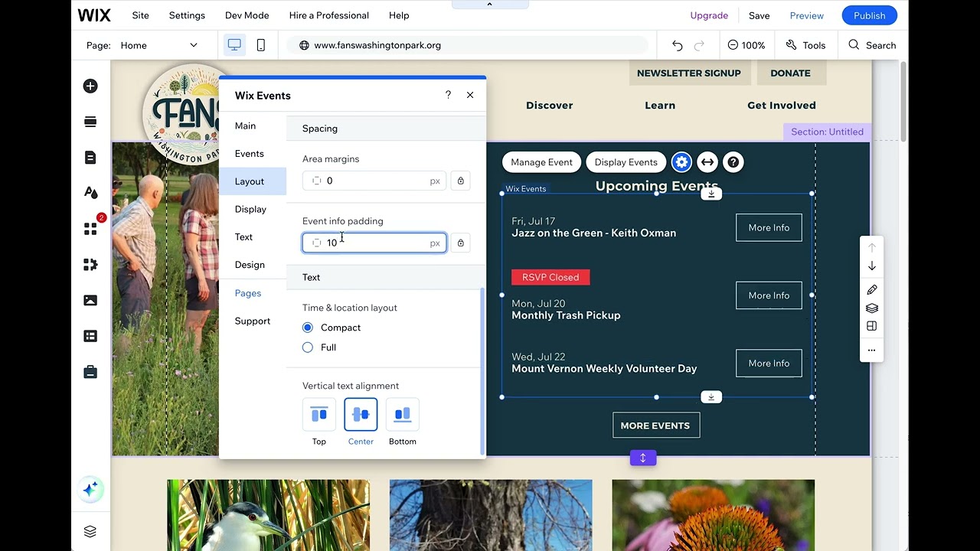Click Area margins value field
The image size is (980, 551).
coord(374,181)
